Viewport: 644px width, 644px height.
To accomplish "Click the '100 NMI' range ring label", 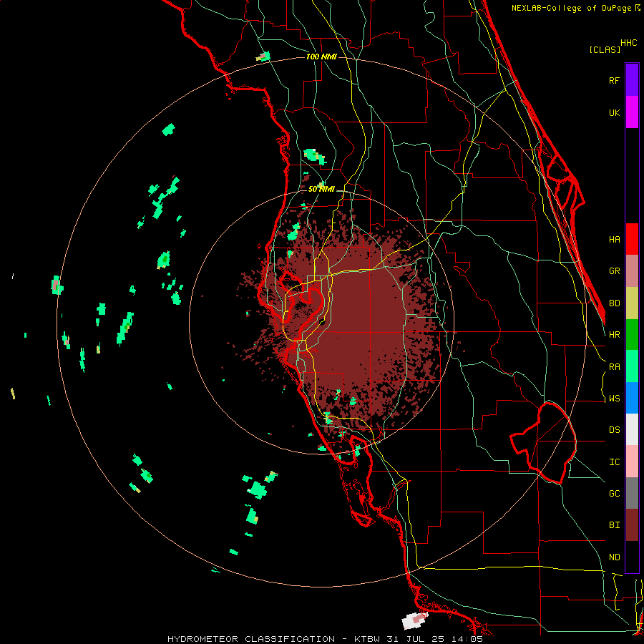I will 321,57.
